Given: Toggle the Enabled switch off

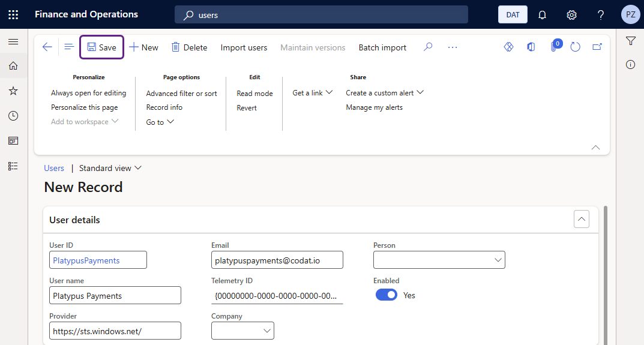Looking at the screenshot, I should [x=387, y=295].
